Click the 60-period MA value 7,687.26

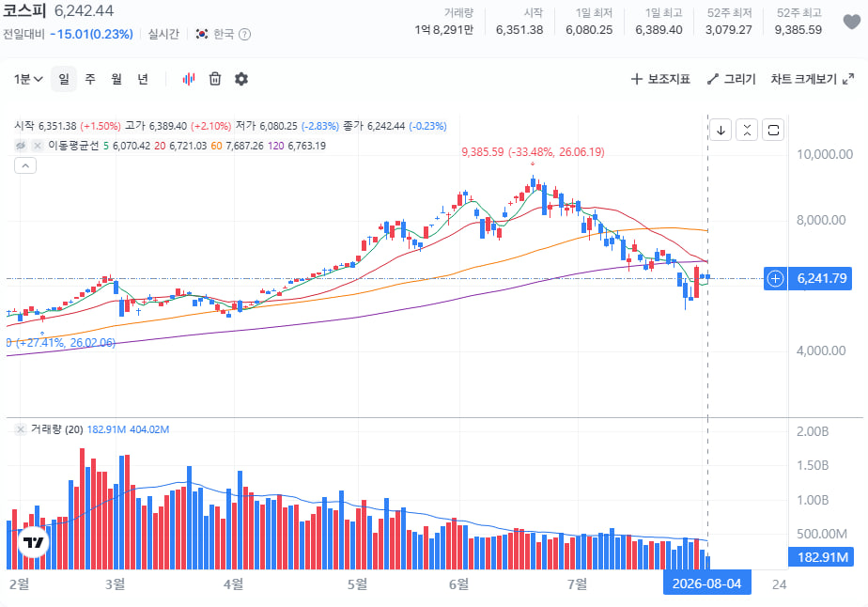coord(244,146)
